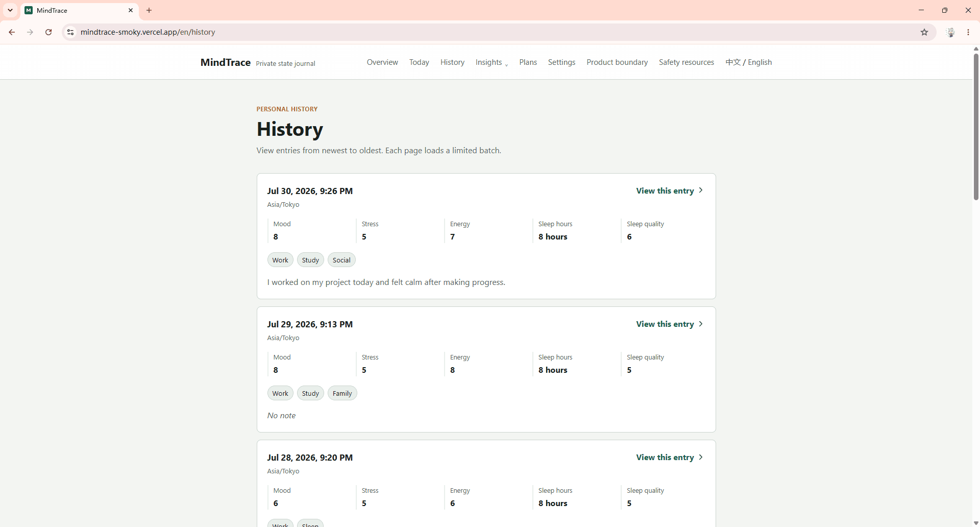Screen dimensions: 980x527
Task: Restore down the browser window
Action: pyautogui.click(x=945, y=10)
